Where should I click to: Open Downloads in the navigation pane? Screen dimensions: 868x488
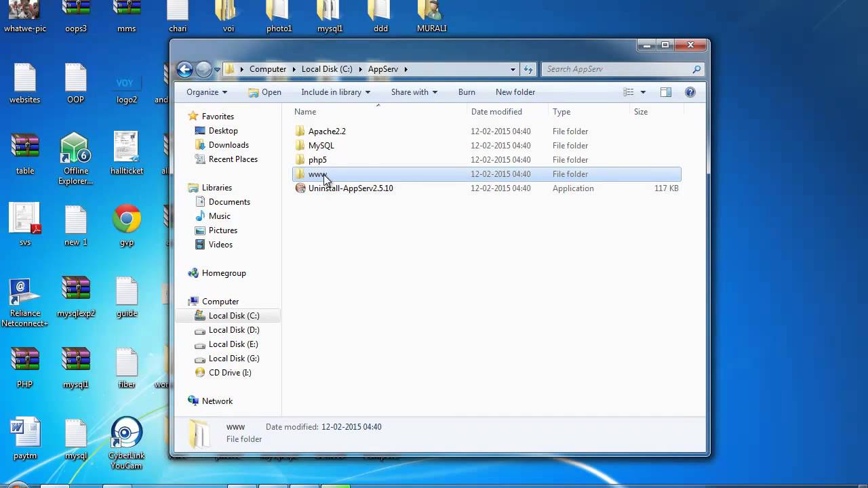point(228,145)
